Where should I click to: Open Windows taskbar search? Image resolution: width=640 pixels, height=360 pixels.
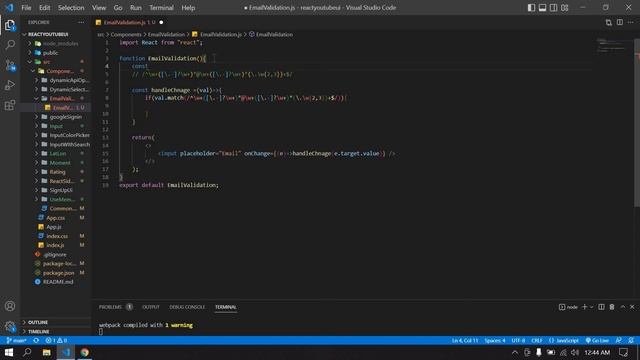pos(27,352)
